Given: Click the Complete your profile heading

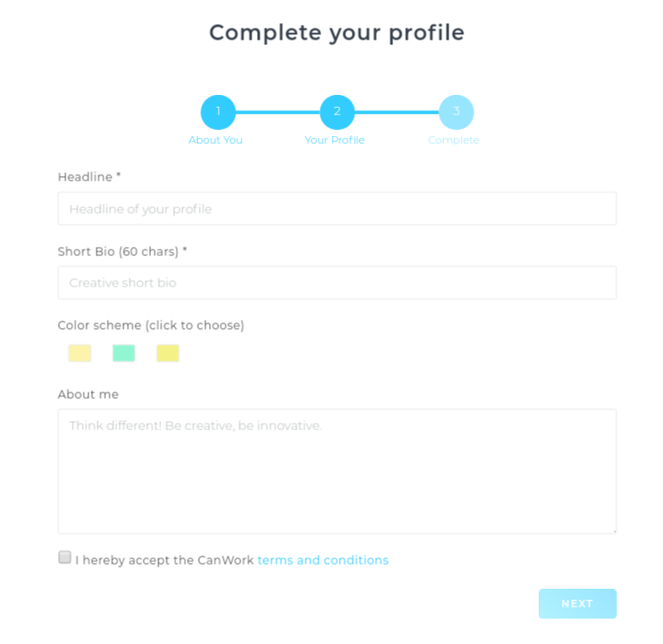Looking at the screenshot, I should click(x=337, y=33).
